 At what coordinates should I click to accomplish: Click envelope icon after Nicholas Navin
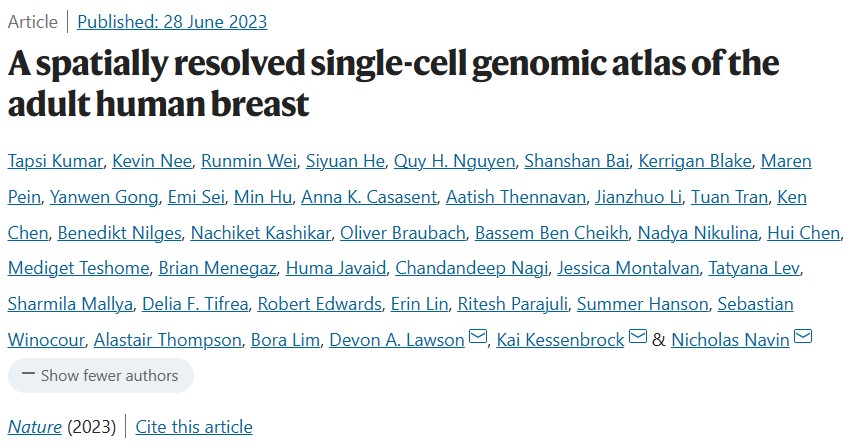click(803, 337)
